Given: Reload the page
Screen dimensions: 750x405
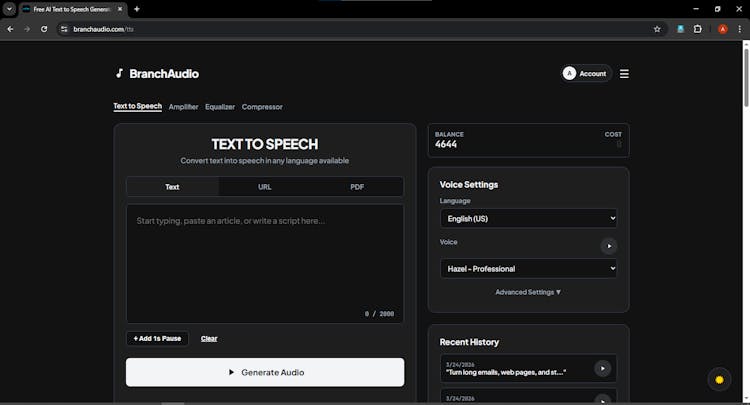Looking at the screenshot, I should tap(44, 29).
